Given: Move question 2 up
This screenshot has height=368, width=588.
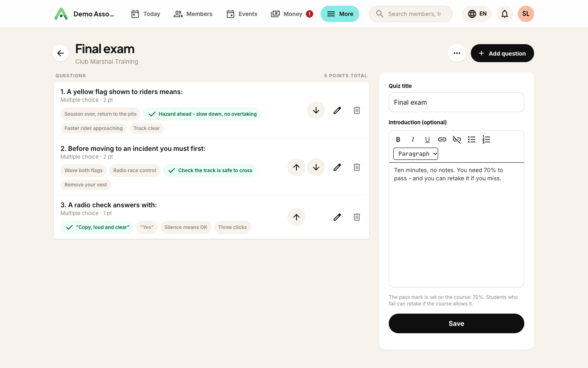Looking at the screenshot, I should point(296,167).
